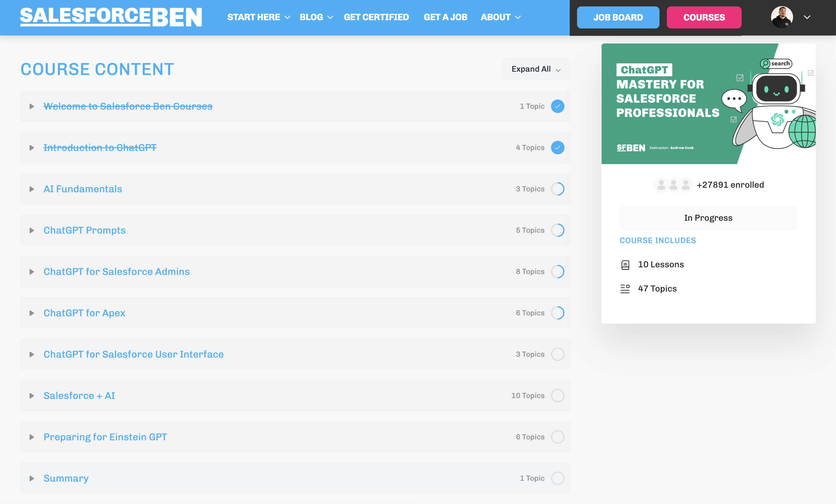Click status circle for Summary lesson
Image resolution: width=836 pixels, height=504 pixels.
557,479
